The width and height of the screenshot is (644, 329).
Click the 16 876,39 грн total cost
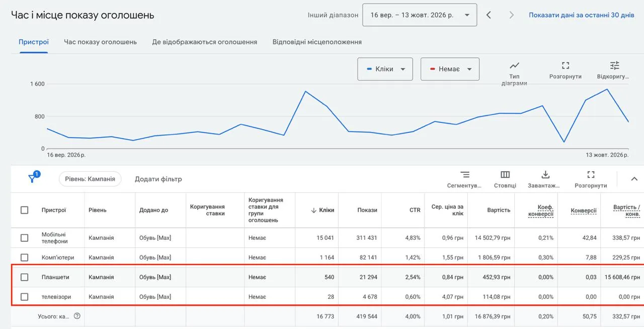(493, 316)
